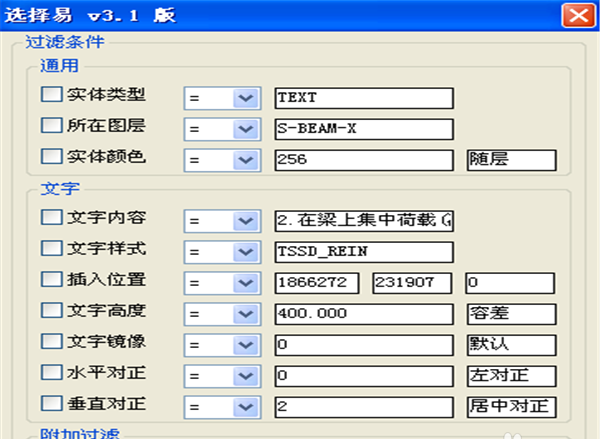
Task: Expand the 所在图层 comparison operator dropdown
Action: (x=245, y=129)
